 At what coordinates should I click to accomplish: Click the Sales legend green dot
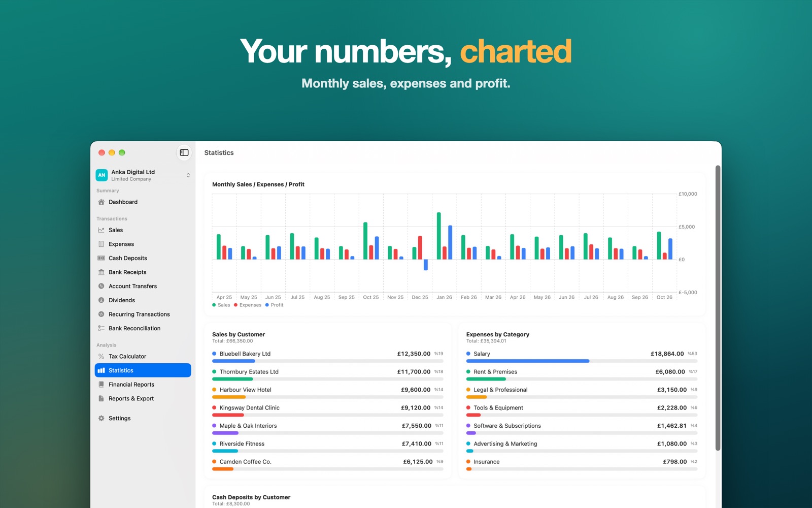click(214, 305)
